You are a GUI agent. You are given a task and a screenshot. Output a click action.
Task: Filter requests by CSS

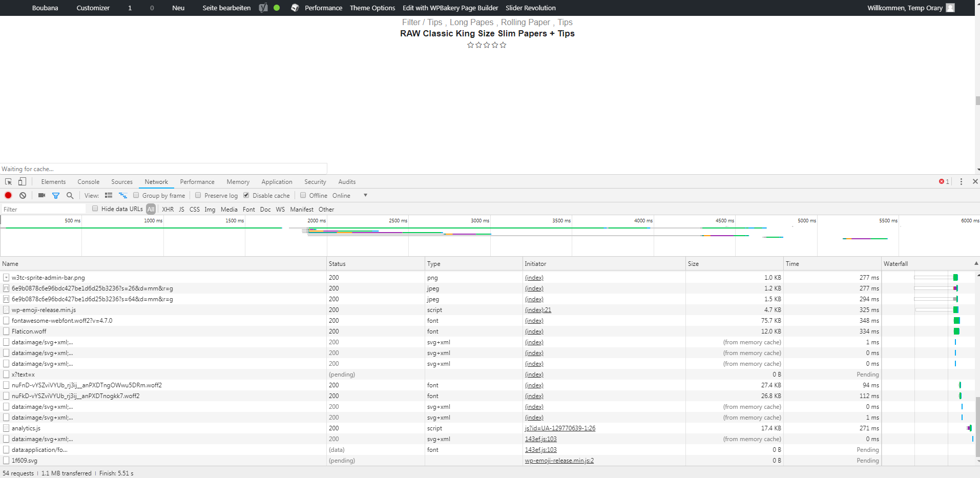point(194,209)
